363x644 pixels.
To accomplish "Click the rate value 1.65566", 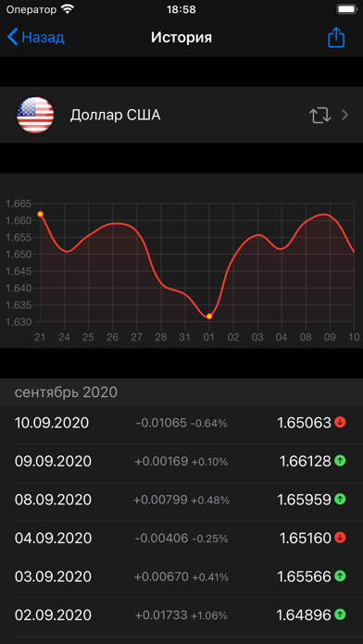I will (305, 576).
